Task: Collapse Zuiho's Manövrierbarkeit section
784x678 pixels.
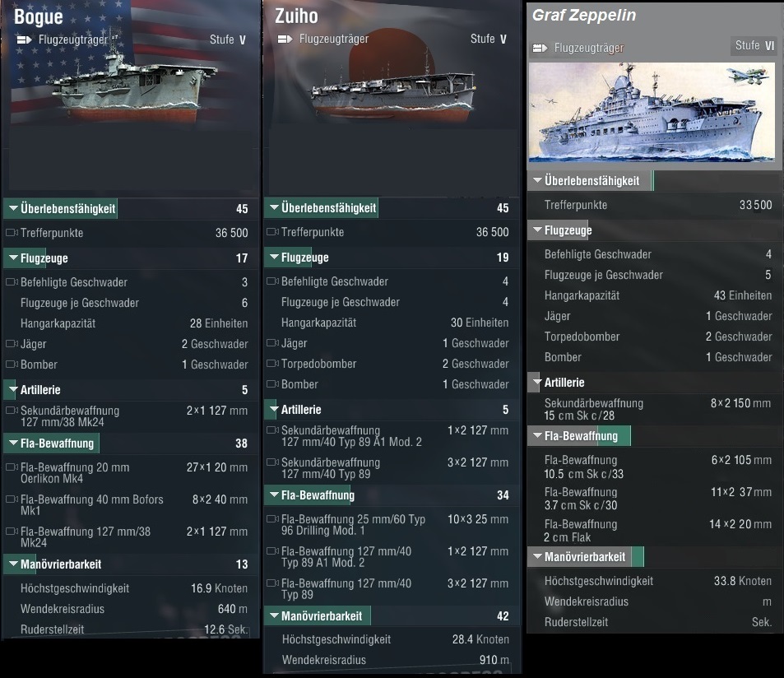Action: (273, 616)
